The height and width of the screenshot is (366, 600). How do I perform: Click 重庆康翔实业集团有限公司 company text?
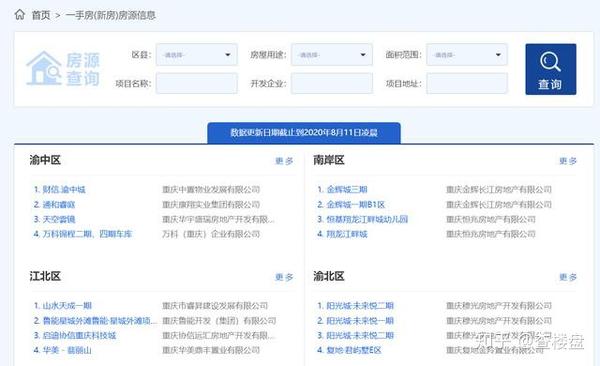pyautogui.click(x=211, y=204)
